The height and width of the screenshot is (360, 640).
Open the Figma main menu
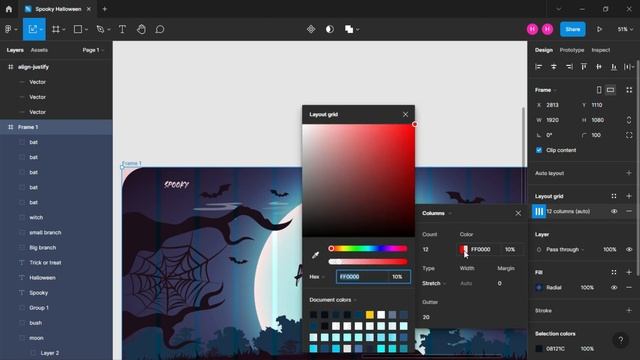click(x=11, y=29)
